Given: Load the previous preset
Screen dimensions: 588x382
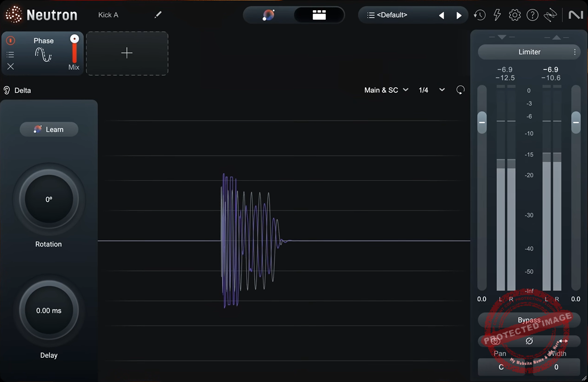Looking at the screenshot, I should 441,15.
